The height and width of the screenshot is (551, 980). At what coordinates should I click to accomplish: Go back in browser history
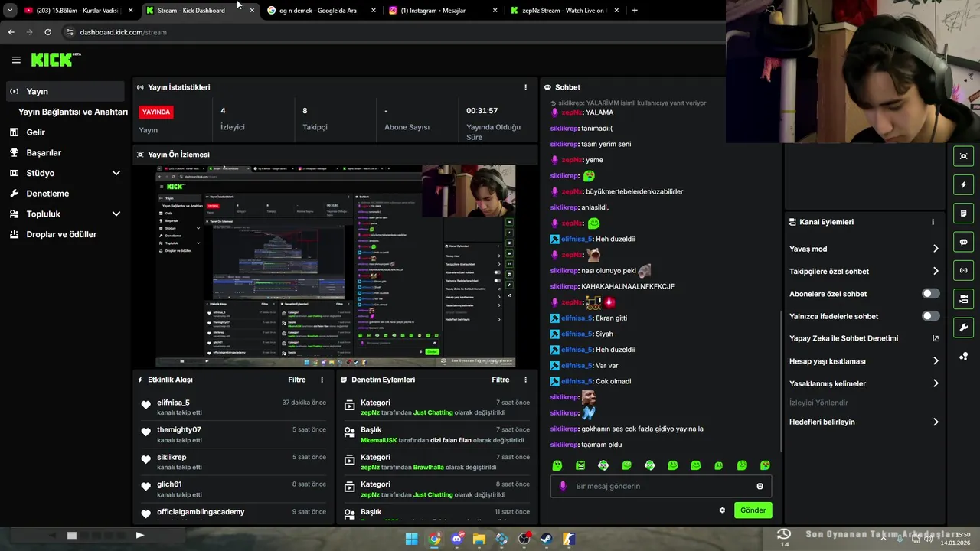pyautogui.click(x=11, y=32)
